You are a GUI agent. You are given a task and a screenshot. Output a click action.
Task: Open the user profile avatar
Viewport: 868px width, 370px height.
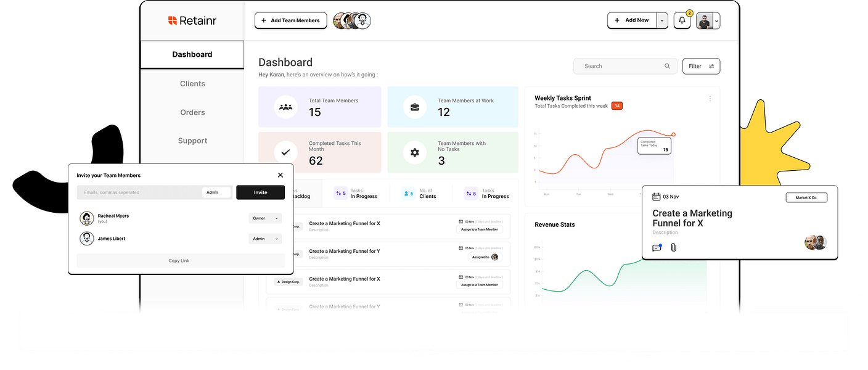click(704, 20)
